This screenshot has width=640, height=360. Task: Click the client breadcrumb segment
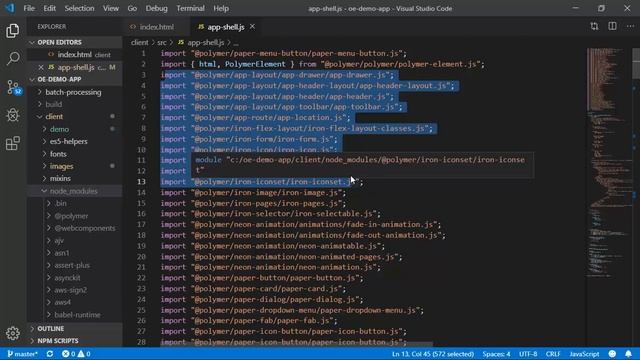coord(140,42)
